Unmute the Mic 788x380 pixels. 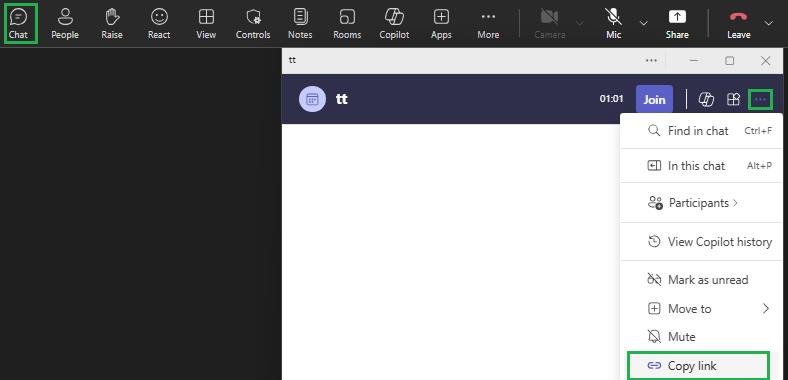click(613, 24)
